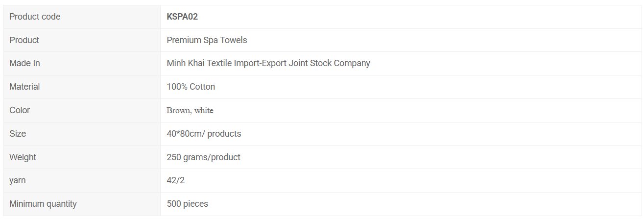Select the '40*80cm/ products' size value
Screen dimensions: 644x219
click(204, 134)
